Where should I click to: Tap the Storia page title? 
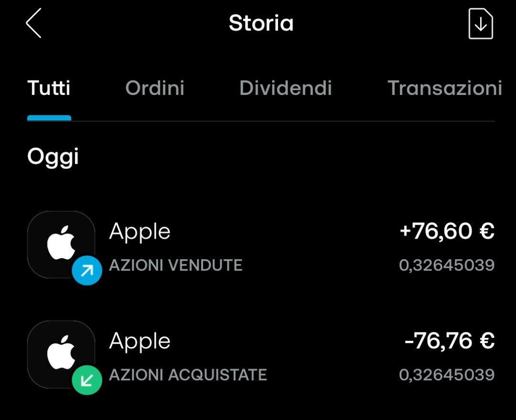(x=261, y=23)
